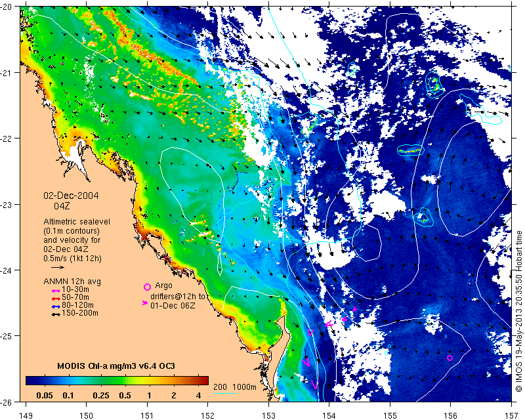Click the 0.5m/s velocity scale arrow
This screenshot has height=420, width=525.
58,267
